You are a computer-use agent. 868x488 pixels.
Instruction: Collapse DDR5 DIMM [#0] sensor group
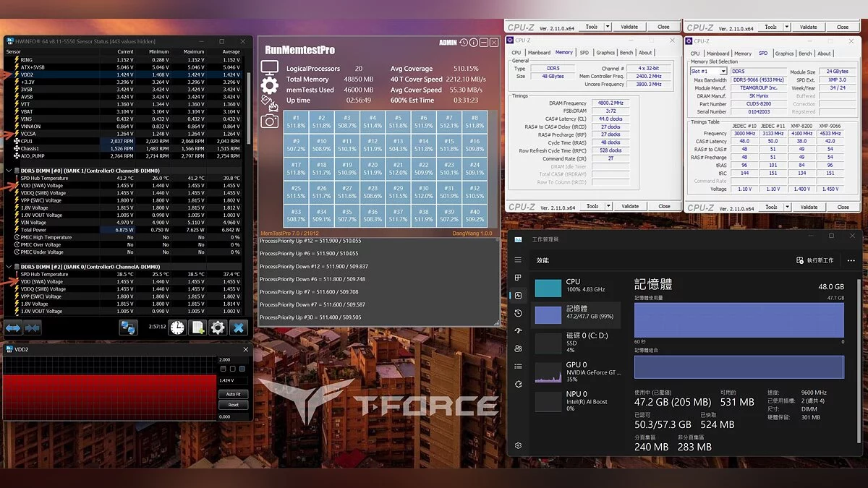point(9,171)
